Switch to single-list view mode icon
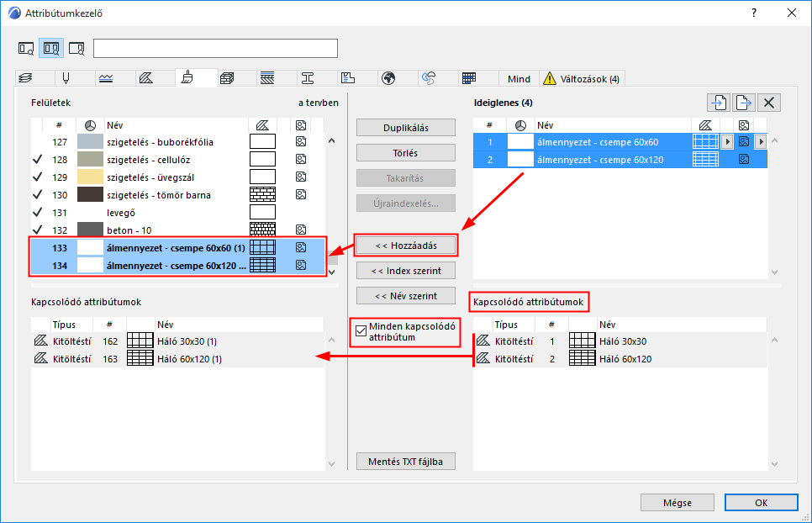This screenshot has width=812, height=523. [26, 49]
